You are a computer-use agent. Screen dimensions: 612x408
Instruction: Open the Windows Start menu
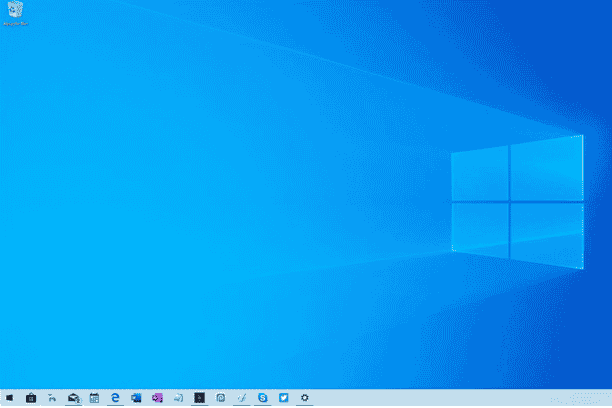pyautogui.click(x=9, y=398)
